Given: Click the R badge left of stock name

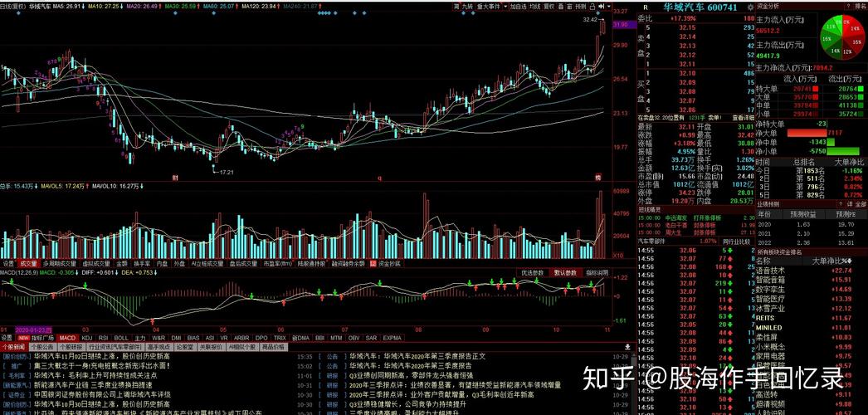Looking at the screenshot, I should [x=645, y=7].
